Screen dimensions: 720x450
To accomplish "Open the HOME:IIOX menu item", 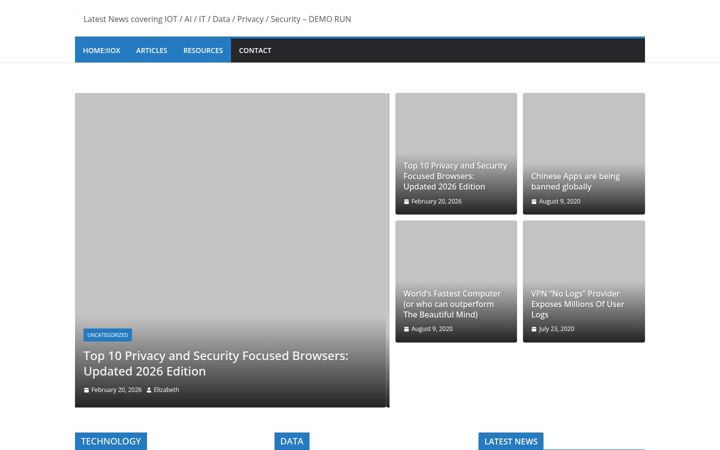I will 101,51.
